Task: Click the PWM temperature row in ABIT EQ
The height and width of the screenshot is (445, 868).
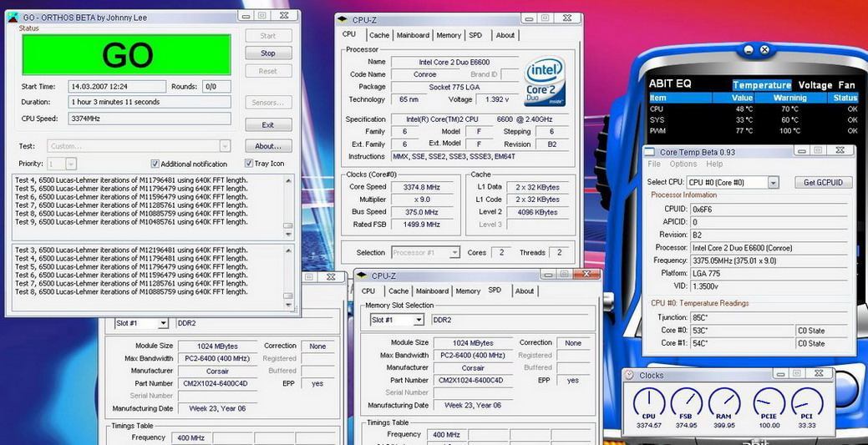Action: (x=753, y=130)
